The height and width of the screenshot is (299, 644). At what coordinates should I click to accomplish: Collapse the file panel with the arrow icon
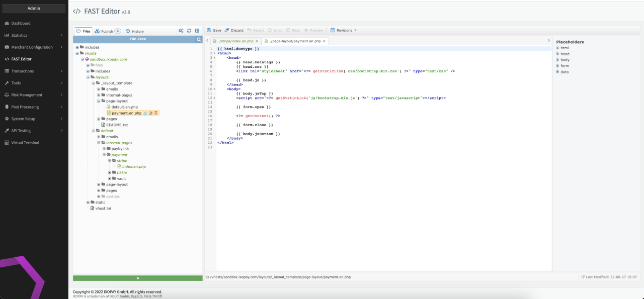click(197, 31)
